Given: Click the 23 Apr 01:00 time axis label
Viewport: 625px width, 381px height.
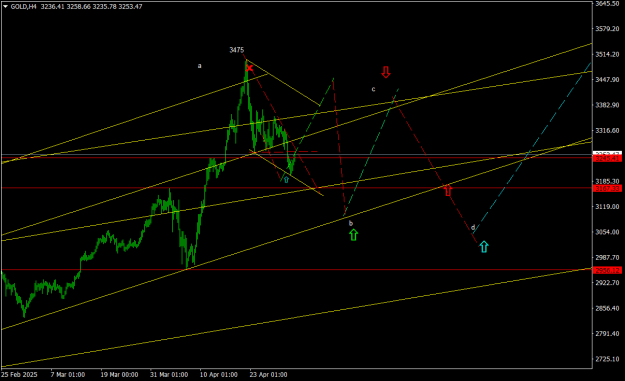Looking at the screenshot, I should (268, 375).
